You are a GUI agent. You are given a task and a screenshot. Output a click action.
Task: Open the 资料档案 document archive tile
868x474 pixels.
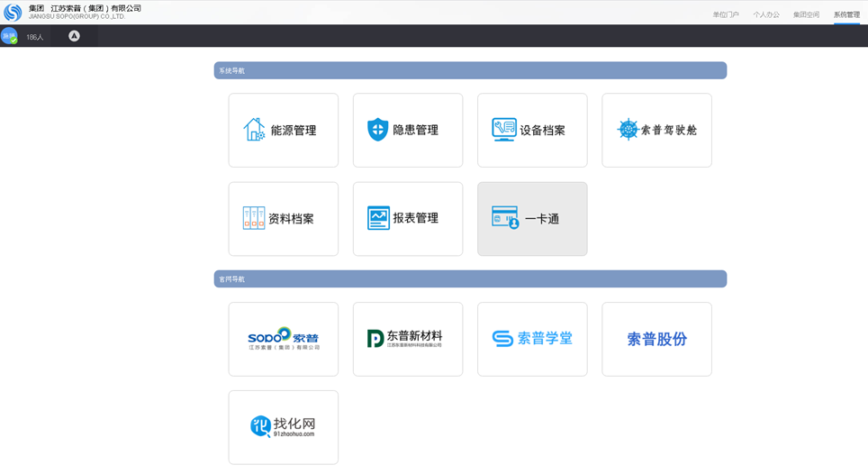(283, 219)
